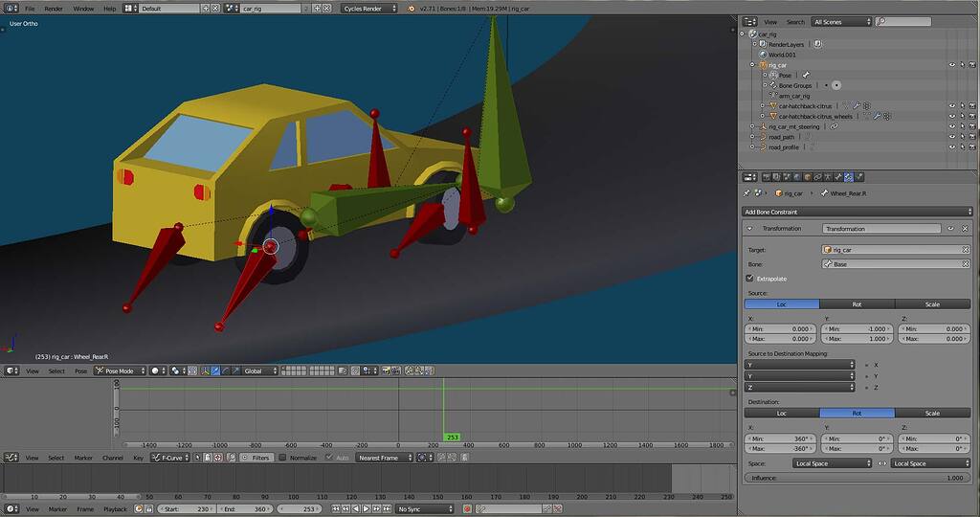
Task: Open the Nearest Frame snapping dropdown
Action: point(385,458)
